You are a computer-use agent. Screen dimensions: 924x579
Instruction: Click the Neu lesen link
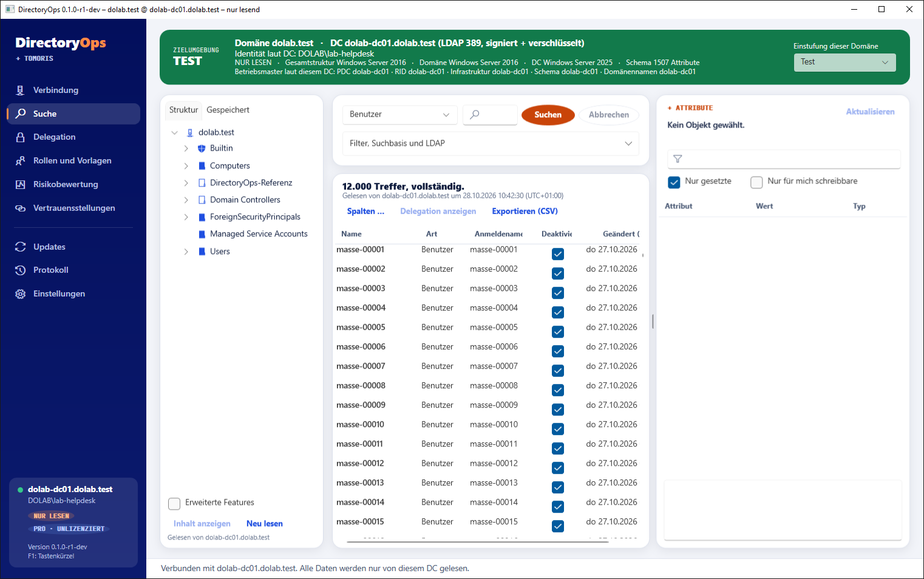(265, 524)
